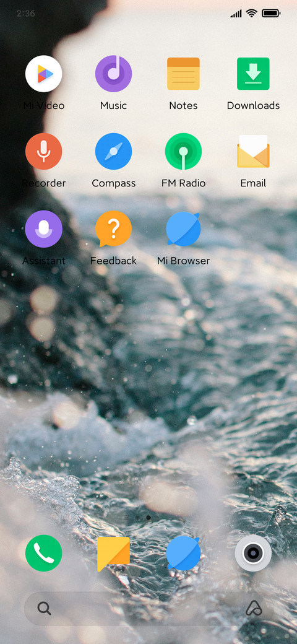Screen dimensions: 297x644
Task: Open the Downloads app
Action: tap(253, 74)
